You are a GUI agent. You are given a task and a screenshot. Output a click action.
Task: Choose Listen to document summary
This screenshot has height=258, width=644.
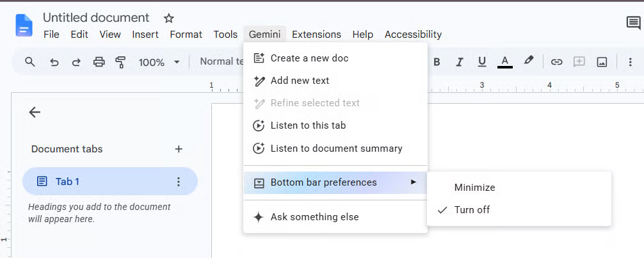[x=335, y=149]
